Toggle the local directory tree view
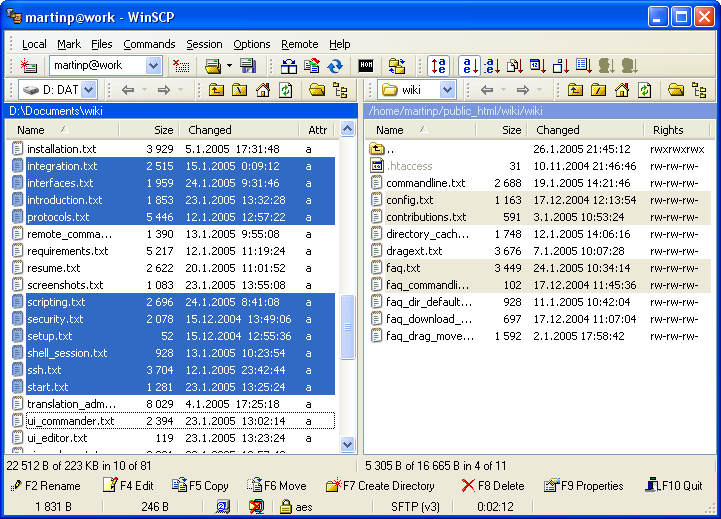Image resolution: width=721 pixels, height=519 pixels. pyautogui.click(x=340, y=90)
